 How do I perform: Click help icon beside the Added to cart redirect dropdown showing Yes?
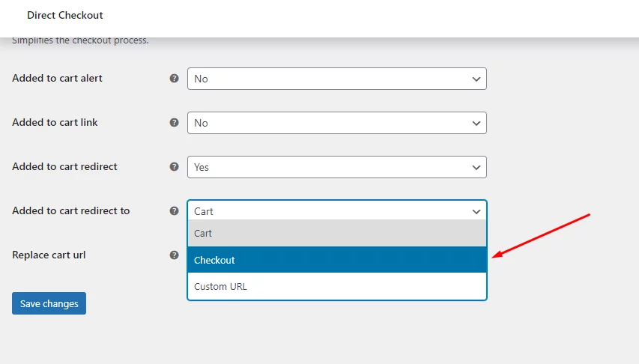(x=175, y=166)
